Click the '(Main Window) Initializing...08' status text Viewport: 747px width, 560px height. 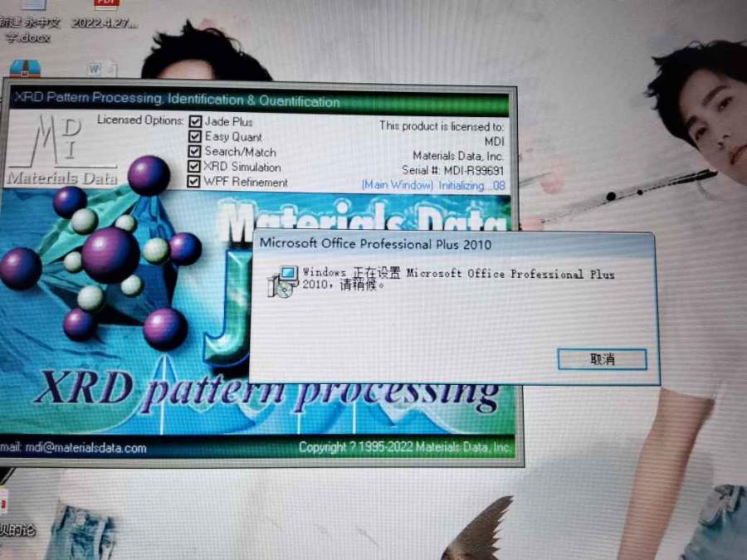coord(433,185)
